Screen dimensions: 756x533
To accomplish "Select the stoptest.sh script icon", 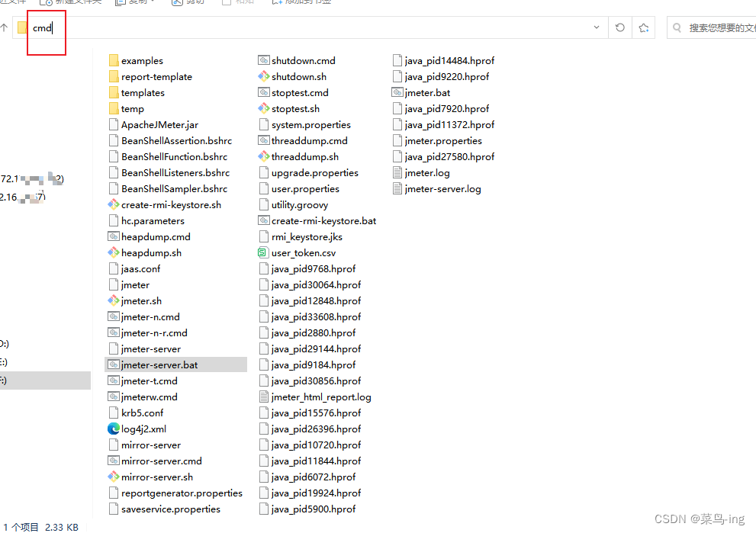I will pos(264,108).
